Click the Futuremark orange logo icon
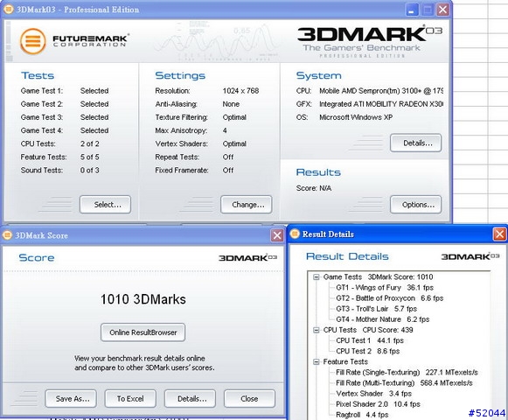This screenshot has height=420, width=508. point(32,41)
